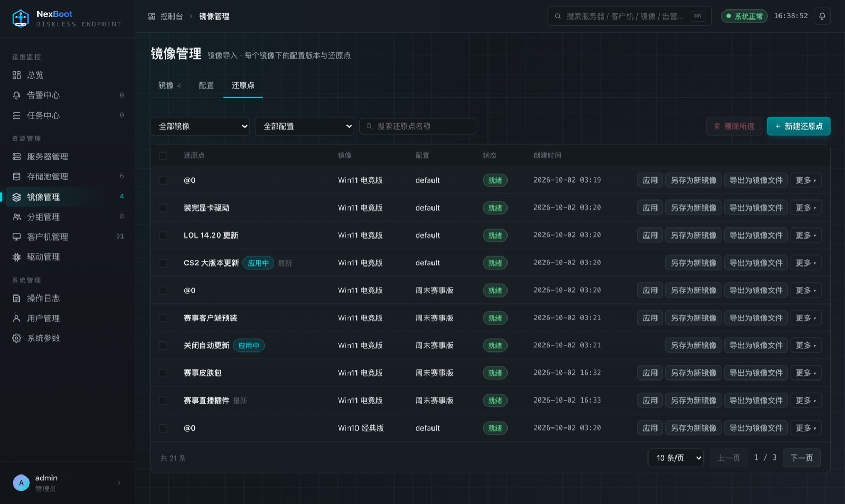This screenshot has width=845, height=504.
Task: Click the 搜索还原点名称 search field
Action: 418,126
